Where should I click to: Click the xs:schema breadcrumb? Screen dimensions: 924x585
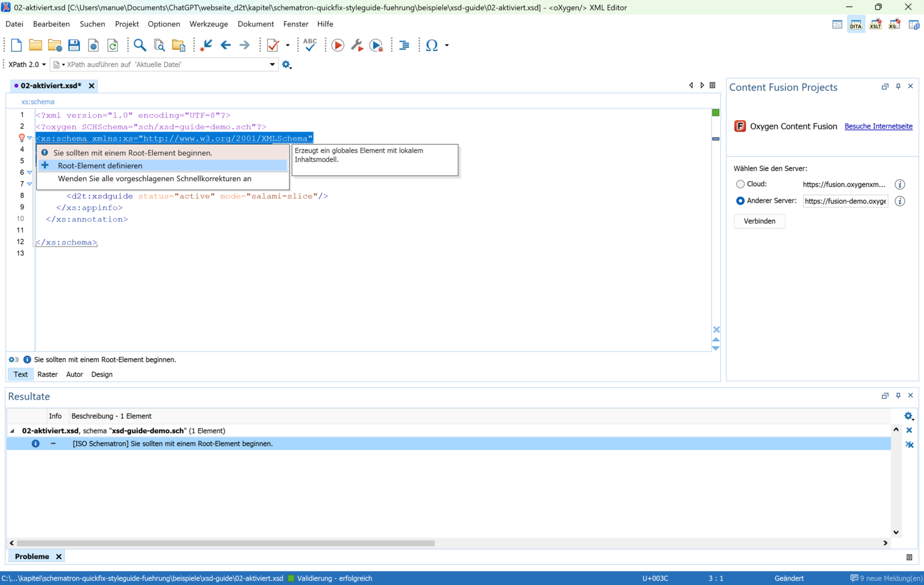(x=38, y=102)
